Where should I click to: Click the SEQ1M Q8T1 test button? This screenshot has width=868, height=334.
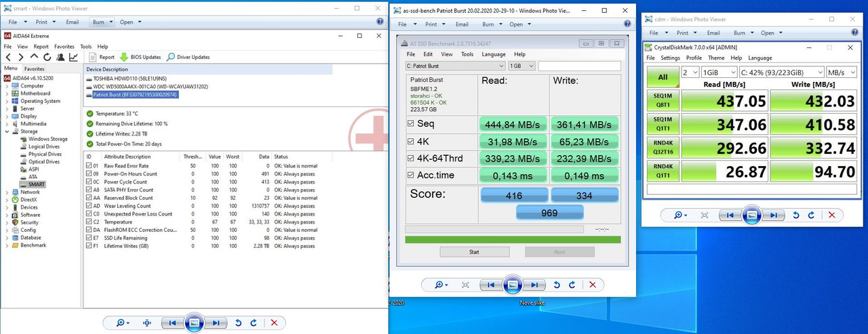pyautogui.click(x=663, y=101)
